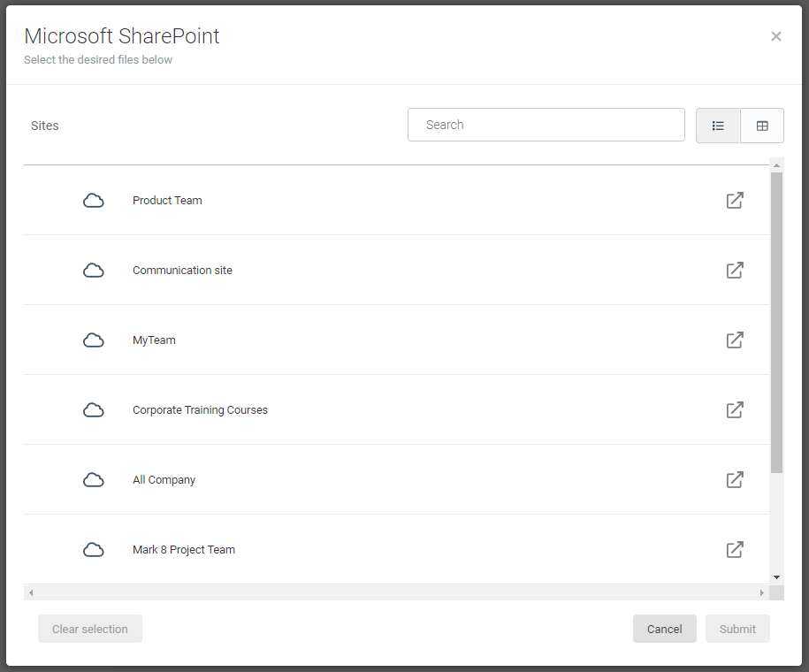Click the cloud icon beside Product Team
The width and height of the screenshot is (809, 672).
pos(94,201)
